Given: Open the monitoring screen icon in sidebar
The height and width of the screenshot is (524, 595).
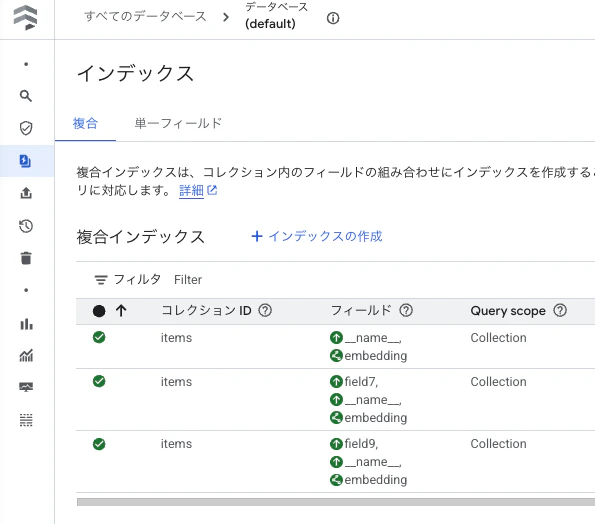Looking at the screenshot, I should tap(26, 387).
